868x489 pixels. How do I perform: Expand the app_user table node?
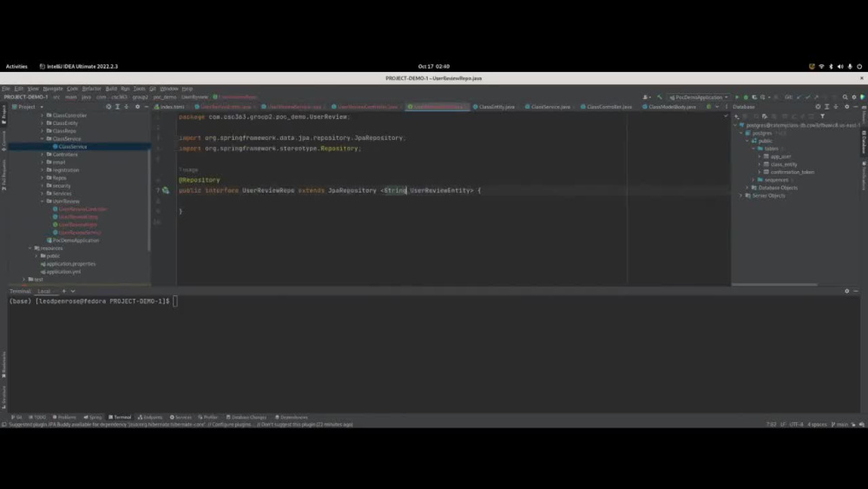[x=759, y=156]
